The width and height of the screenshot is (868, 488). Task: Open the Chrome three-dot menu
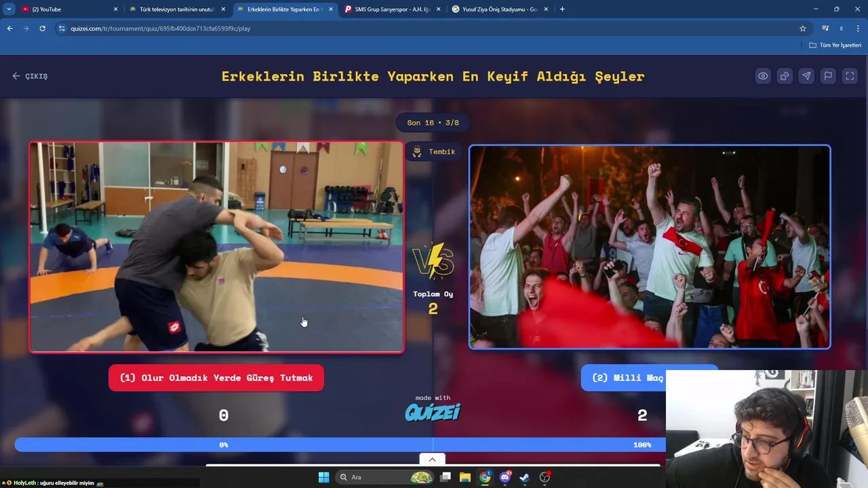click(859, 28)
